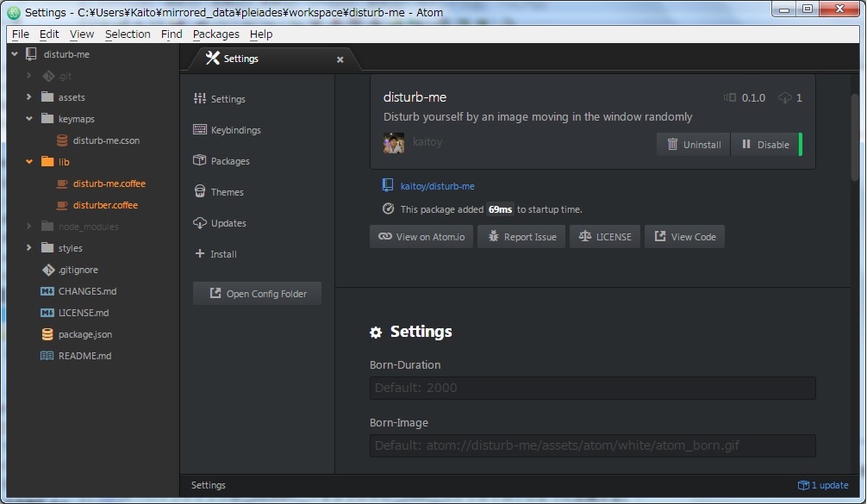
Task: Click the 1 update status link
Action: [823, 485]
